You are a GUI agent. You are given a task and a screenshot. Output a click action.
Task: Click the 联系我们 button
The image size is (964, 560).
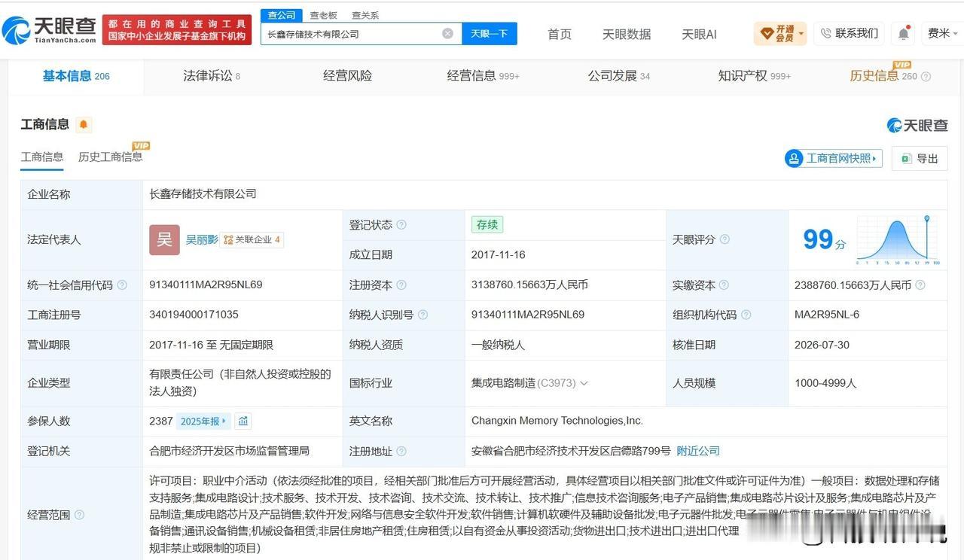849,33
